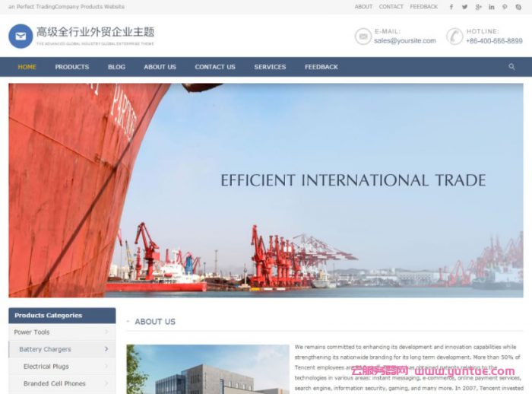This screenshot has width=532, height=394.
Task: Open the LinkedIn icon link
Action: [x=491, y=7]
